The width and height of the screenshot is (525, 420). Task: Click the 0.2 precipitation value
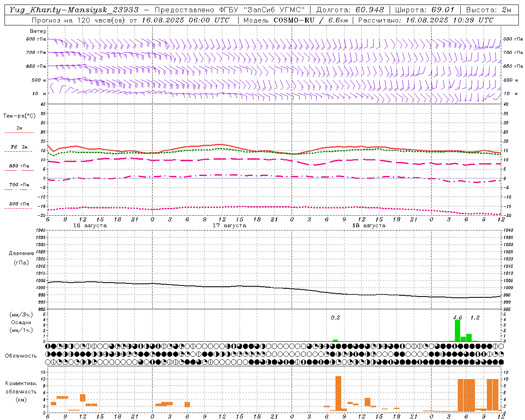pyautogui.click(x=336, y=318)
